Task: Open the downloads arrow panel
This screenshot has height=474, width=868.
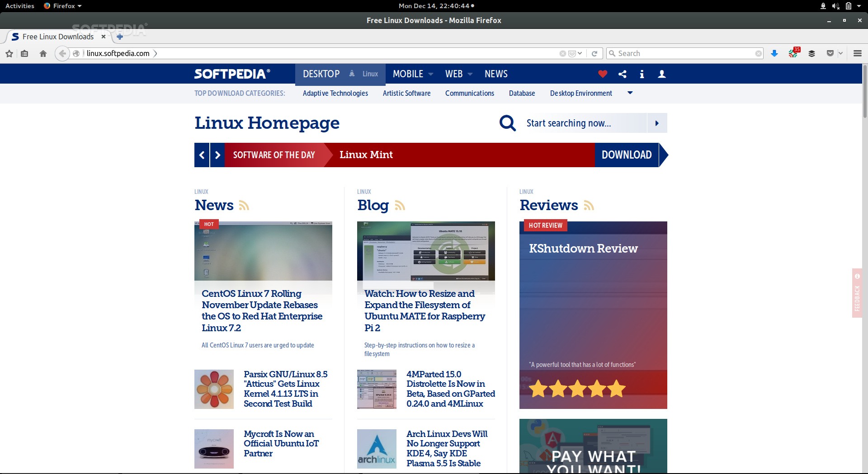Action: point(774,53)
